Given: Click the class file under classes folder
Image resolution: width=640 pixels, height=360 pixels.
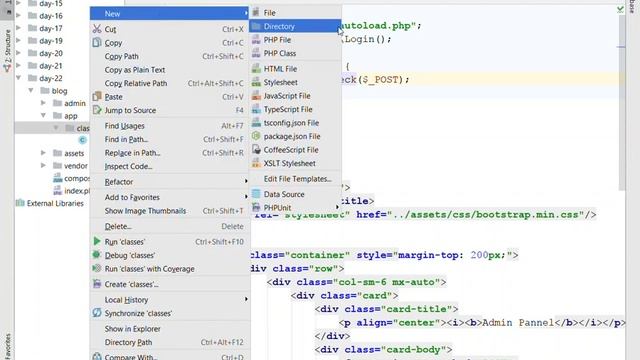Looking at the screenshot, I should click(x=82, y=140).
